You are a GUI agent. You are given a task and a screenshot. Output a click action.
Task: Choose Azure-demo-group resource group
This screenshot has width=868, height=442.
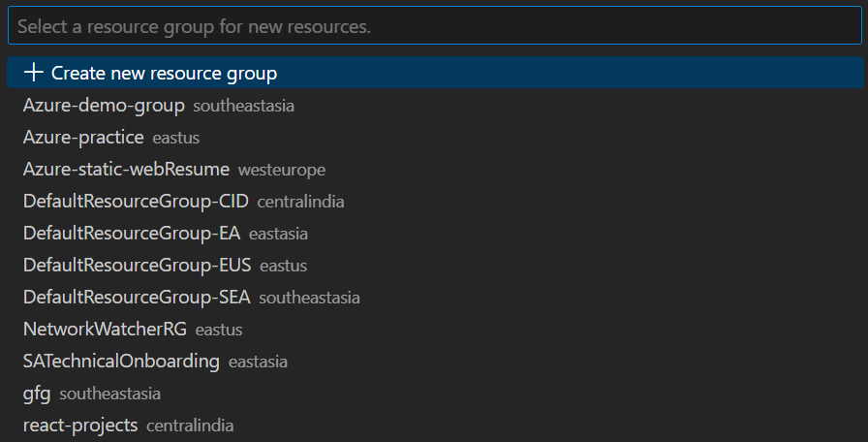(x=104, y=105)
